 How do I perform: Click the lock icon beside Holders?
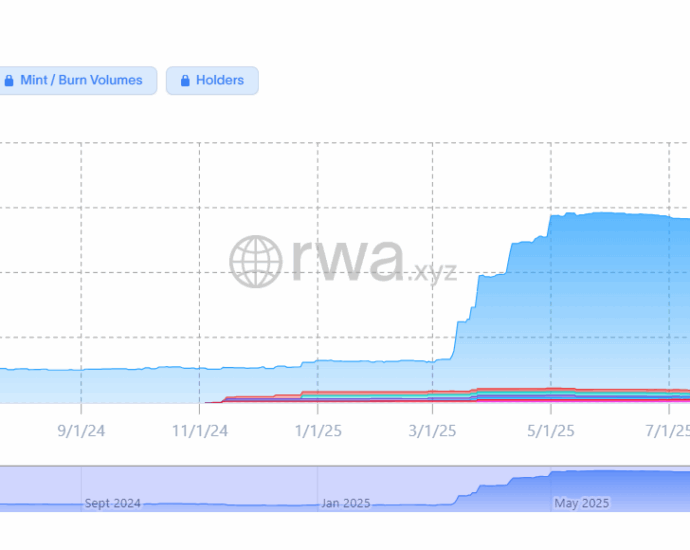[x=185, y=80]
